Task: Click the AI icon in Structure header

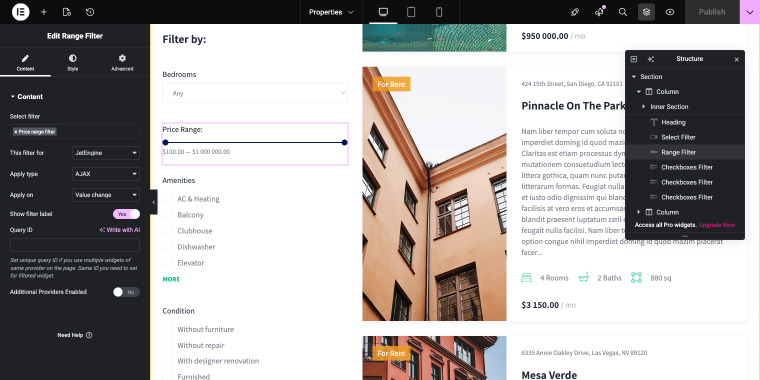Action: [x=650, y=59]
